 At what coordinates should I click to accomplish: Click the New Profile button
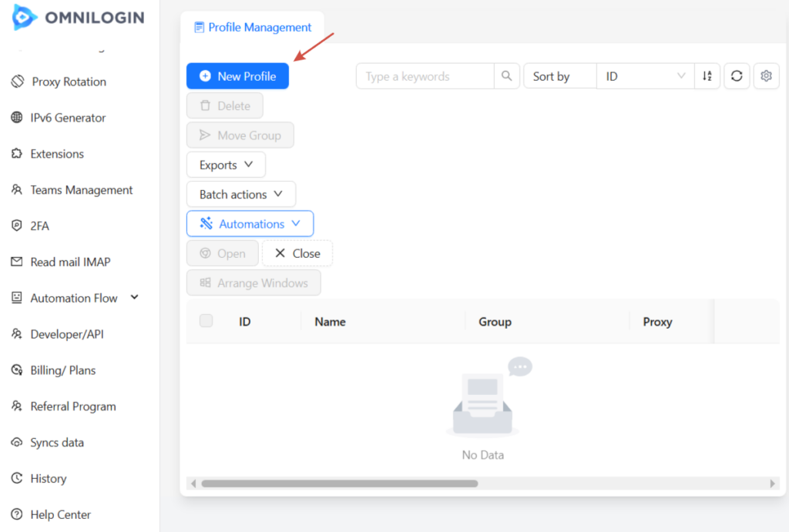coord(237,76)
